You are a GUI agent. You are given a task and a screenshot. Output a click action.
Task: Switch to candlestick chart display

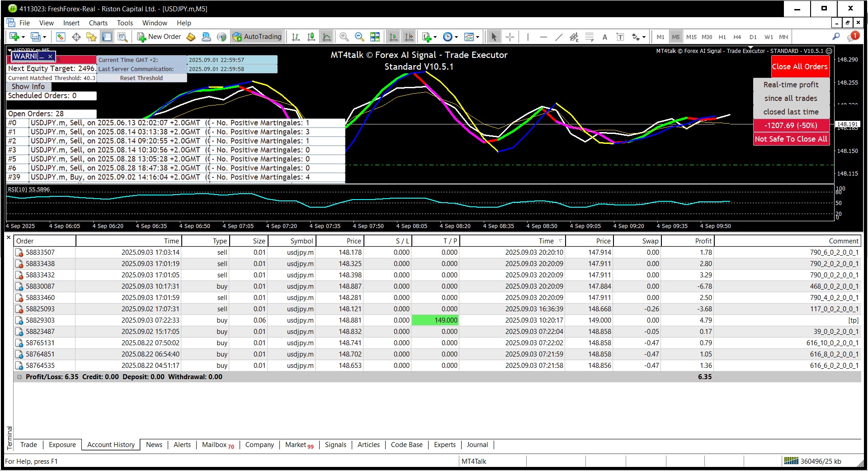[311, 37]
